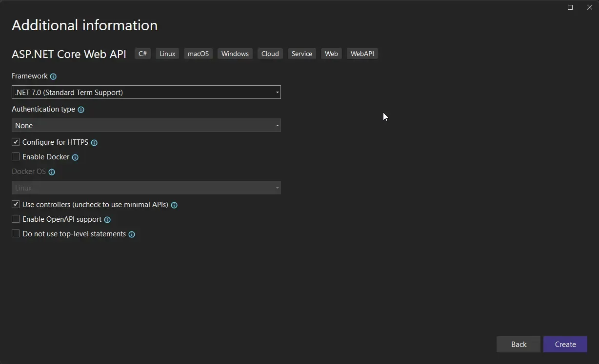Open the Enable OpenAPI support info icon
The height and width of the screenshot is (364, 599).
pyautogui.click(x=107, y=219)
